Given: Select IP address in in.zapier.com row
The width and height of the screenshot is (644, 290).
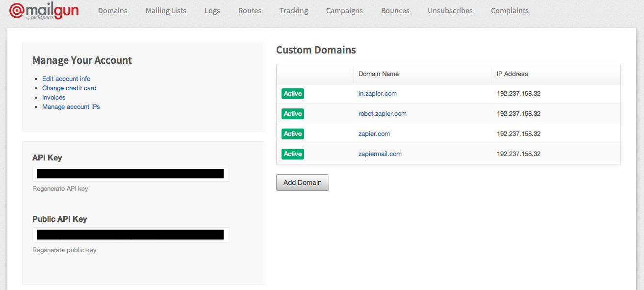Looking at the screenshot, I should click(518, 93).
